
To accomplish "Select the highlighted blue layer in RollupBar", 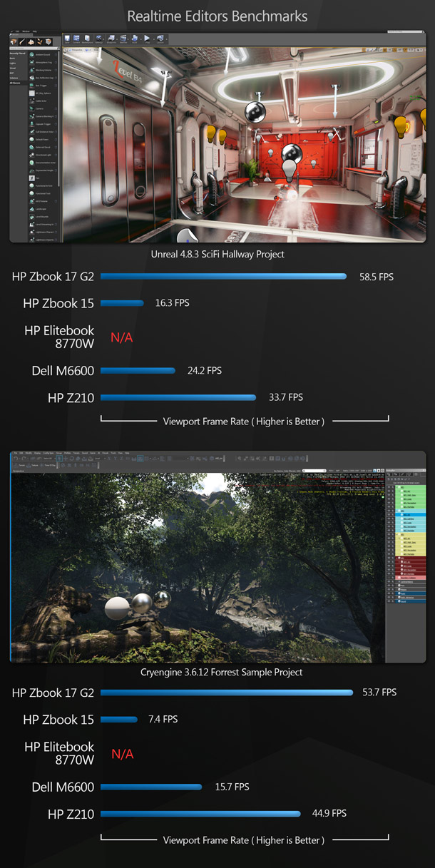I will pos(408,514).
